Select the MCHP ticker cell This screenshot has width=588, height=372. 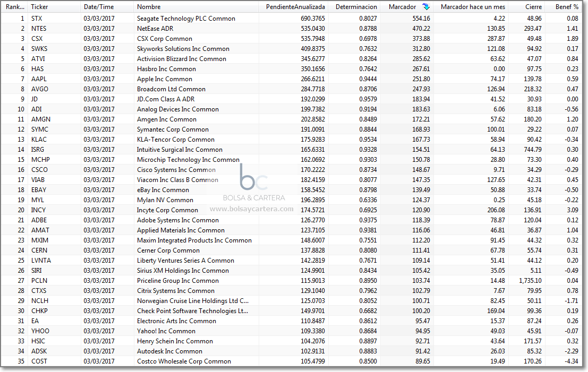click(x=40, y=160)
